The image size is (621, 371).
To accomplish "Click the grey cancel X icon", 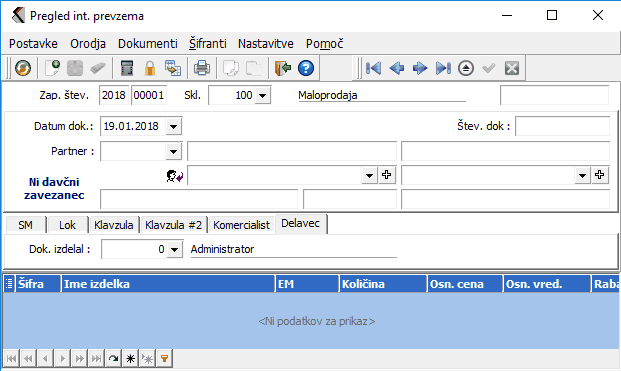I will tap(512, 68).
